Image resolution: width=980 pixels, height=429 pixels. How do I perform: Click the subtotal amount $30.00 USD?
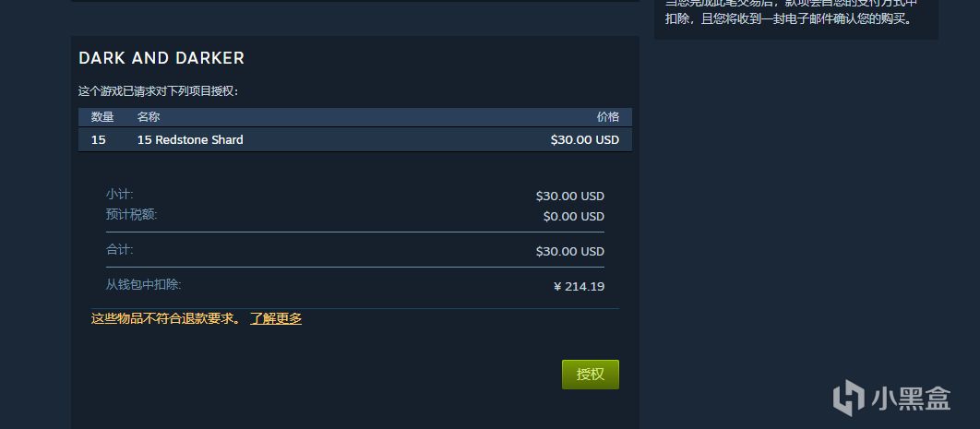[569, 196]
